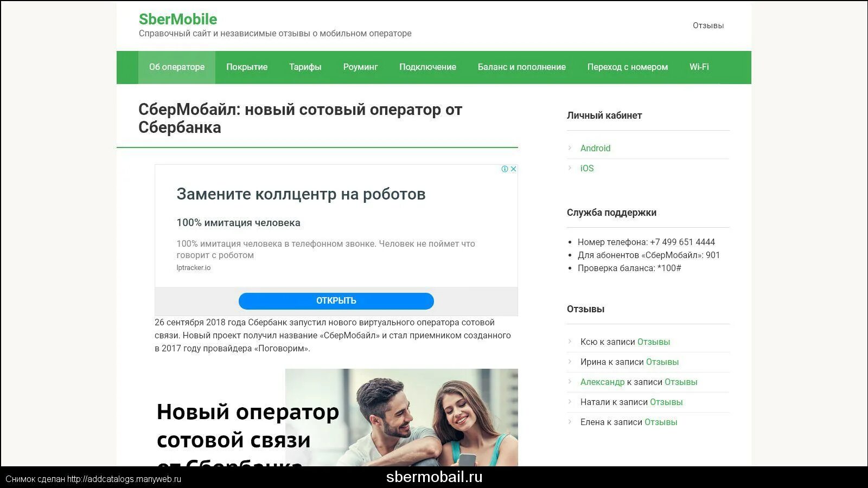Open the iOS link under Личный кабинет
The width and height of the screenshot is (868, 488).
click(587, 169)
